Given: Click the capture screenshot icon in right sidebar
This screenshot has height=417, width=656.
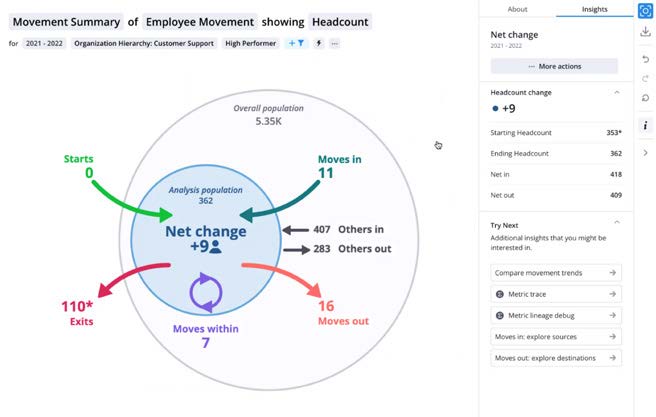Looking at the screenshot, I should pyautogui.click(x=645, y=11).
